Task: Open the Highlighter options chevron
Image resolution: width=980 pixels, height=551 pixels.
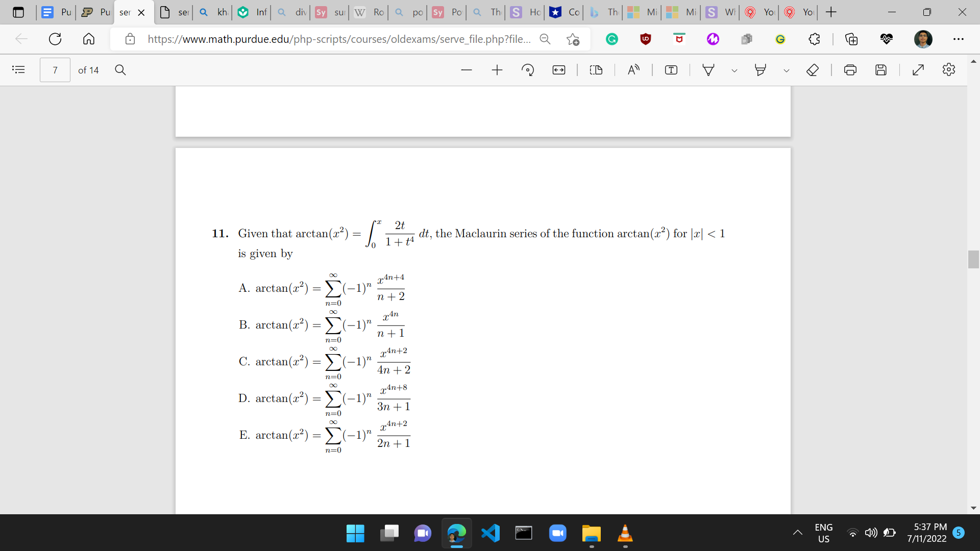Action: click(x=786, y=70)
